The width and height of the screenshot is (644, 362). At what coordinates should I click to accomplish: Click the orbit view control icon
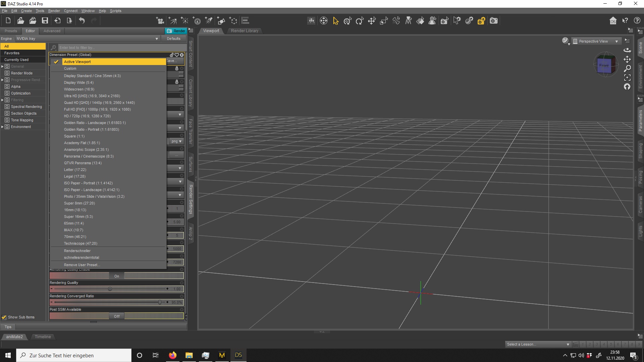[627, 50]
